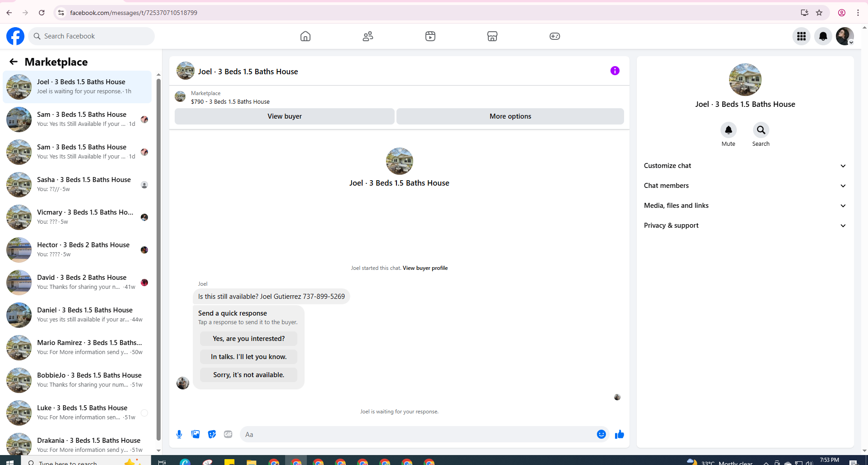
Task: Open the Vicmary conversation
Action: point(77,217)
